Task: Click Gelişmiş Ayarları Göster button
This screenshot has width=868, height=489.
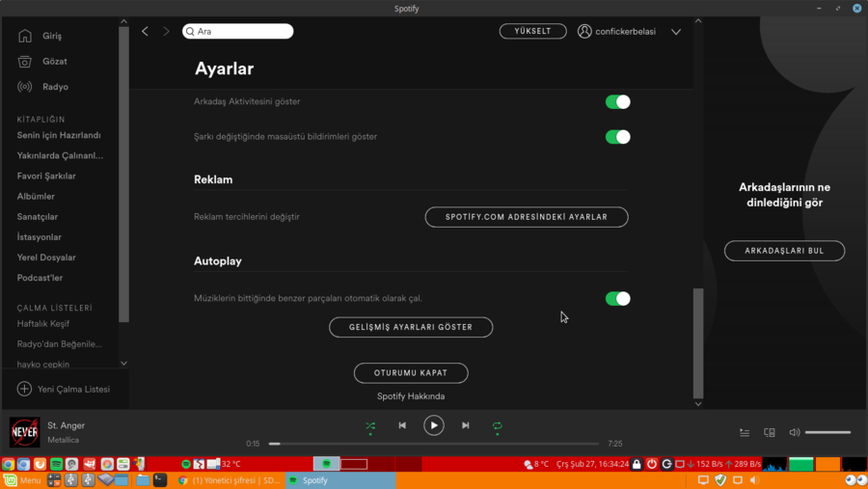Action: coord(411,327)
